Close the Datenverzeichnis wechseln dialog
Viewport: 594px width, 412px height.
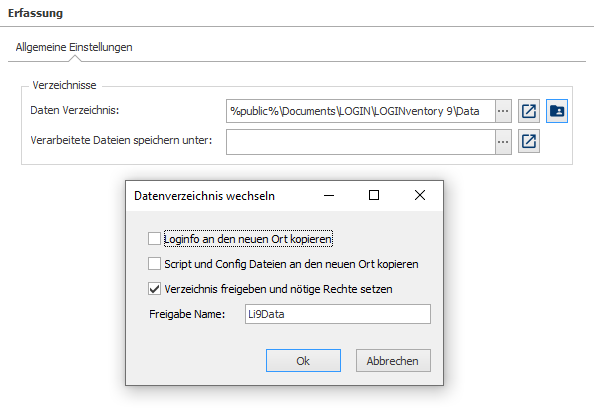420,195
